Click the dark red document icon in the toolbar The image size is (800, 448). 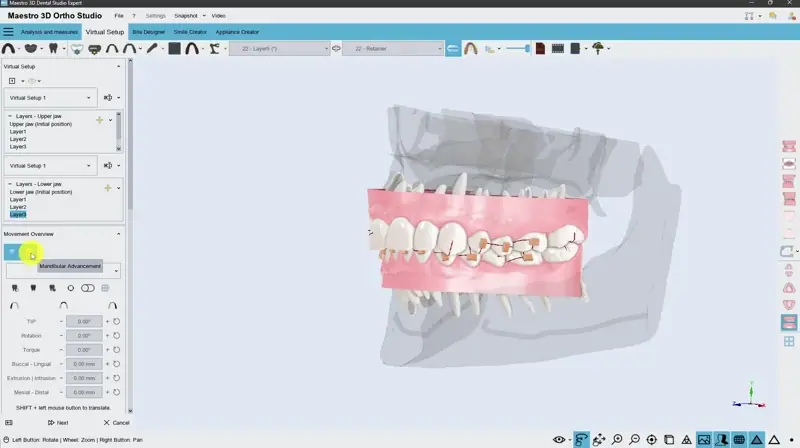[540, 48]
